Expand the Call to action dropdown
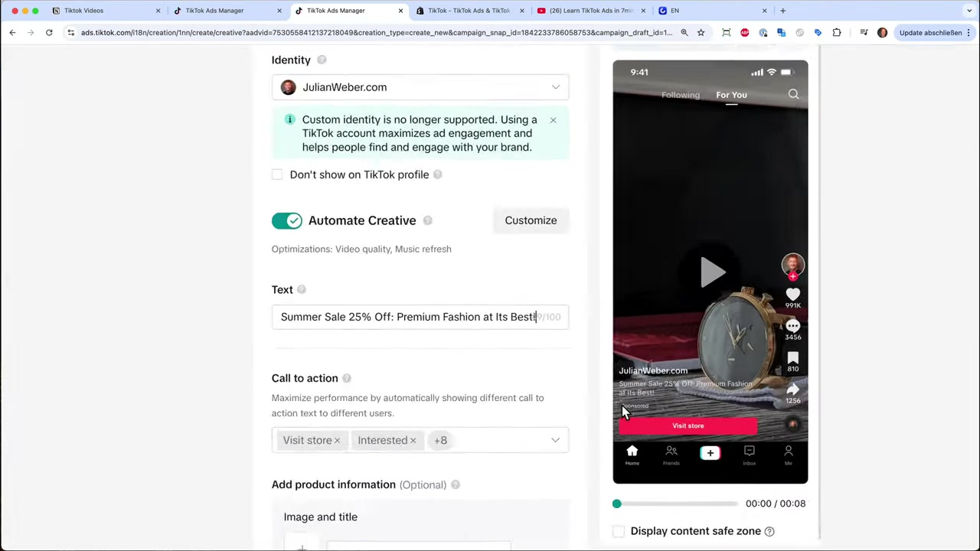This screenshot has width=980, height=551. [x=555, y=440]
